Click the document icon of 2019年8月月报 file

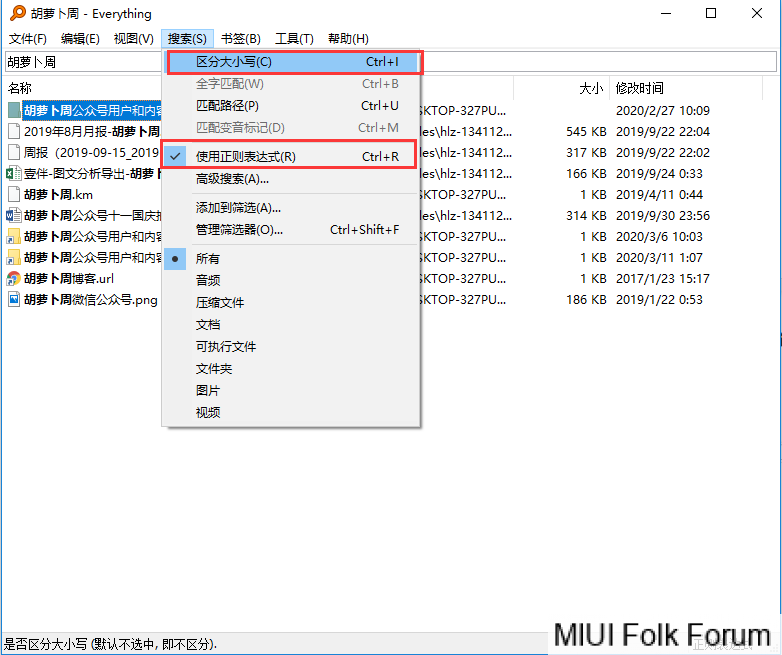pyautogui.click(x=14, y=131)
